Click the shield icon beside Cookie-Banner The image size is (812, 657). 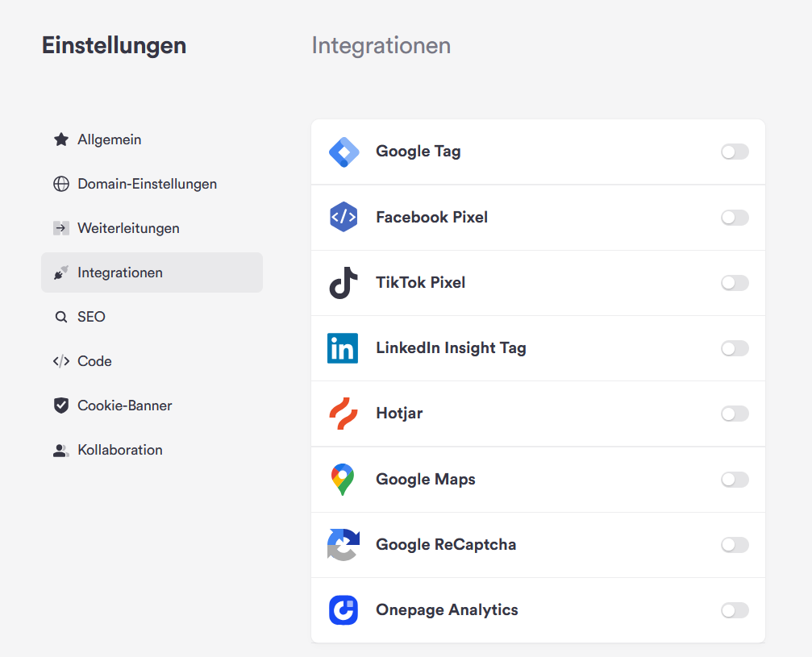pyautogui.click(x=61, y=405)
